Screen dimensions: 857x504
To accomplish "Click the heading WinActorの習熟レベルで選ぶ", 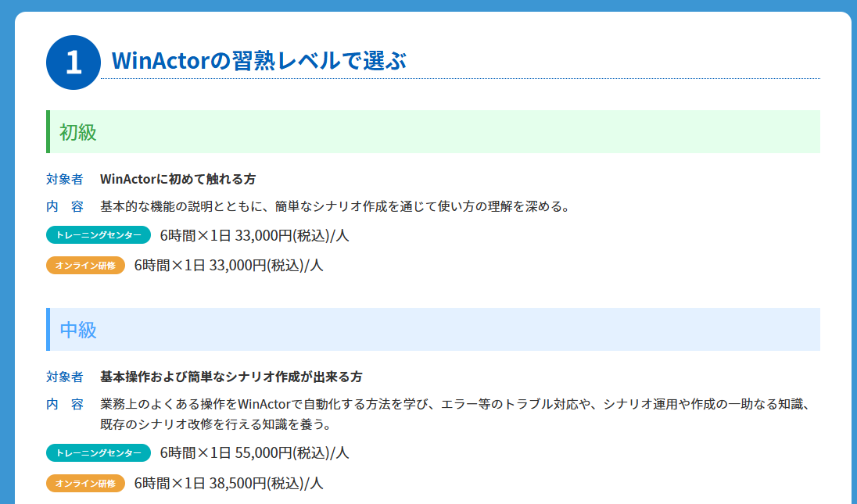I will click(259, 61).
